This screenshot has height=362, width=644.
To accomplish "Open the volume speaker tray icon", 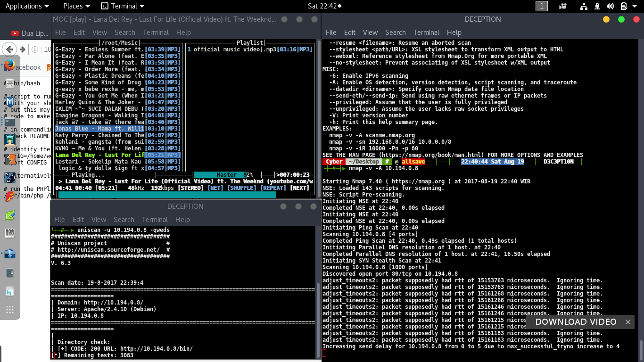I will tap(610, 6).
